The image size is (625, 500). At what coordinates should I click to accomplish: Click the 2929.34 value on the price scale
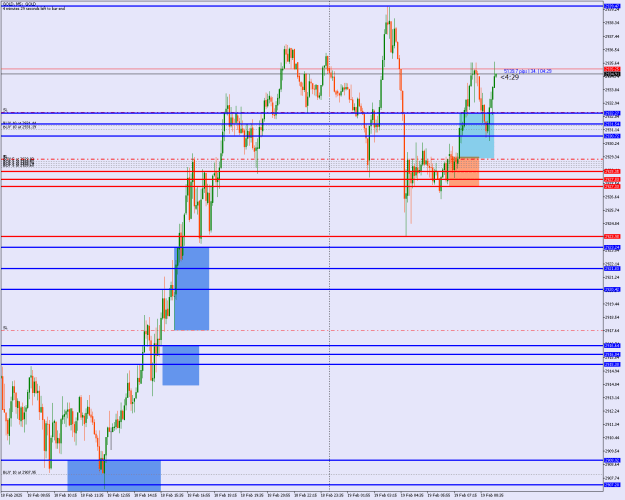(612, 157)
